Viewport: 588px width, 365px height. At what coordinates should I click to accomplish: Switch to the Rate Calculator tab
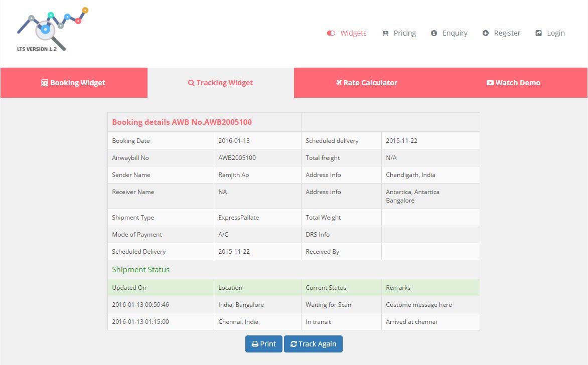(x=367, y=82)
